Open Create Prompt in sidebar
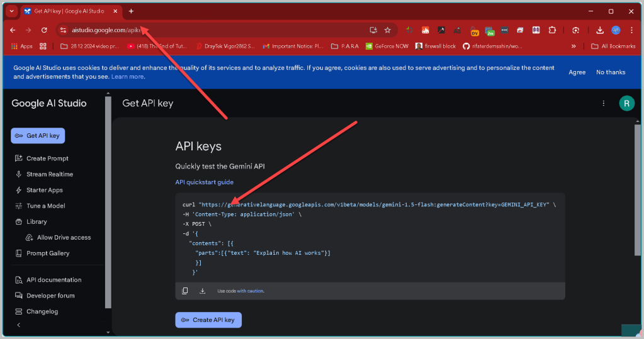 click(x=42, y=158)
